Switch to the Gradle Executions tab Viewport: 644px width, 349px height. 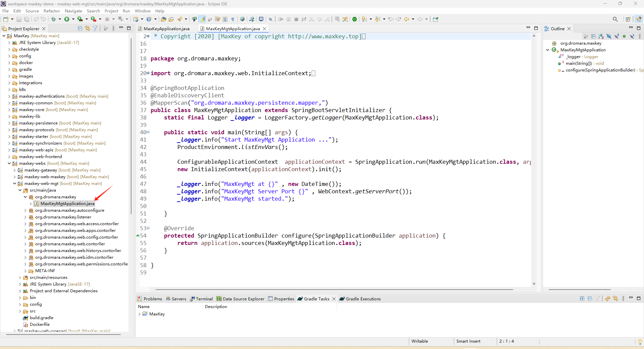(360, 299)
